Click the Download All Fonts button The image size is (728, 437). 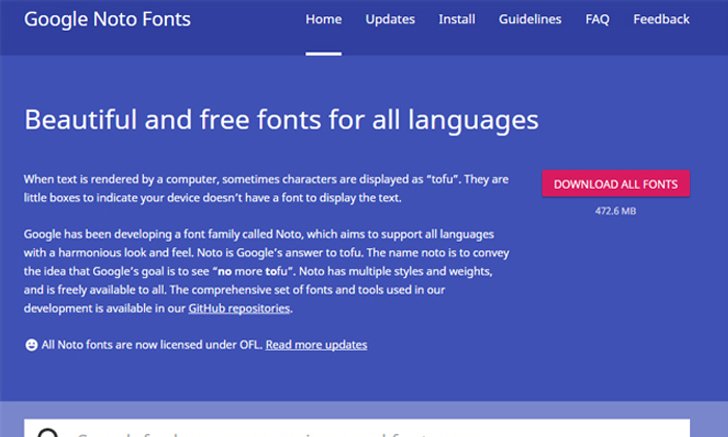click(616, 183)
